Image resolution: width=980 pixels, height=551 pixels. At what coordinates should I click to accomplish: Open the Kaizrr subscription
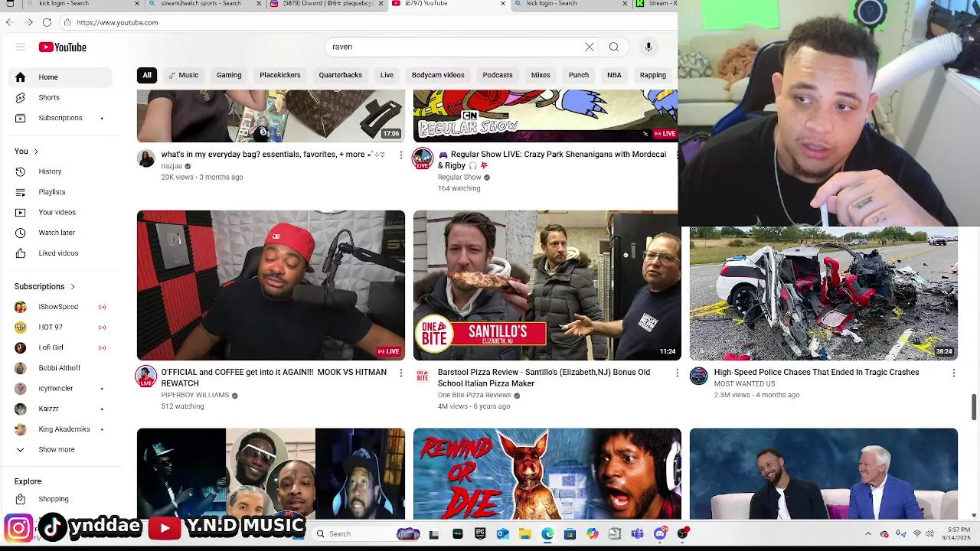pos(60,409)
